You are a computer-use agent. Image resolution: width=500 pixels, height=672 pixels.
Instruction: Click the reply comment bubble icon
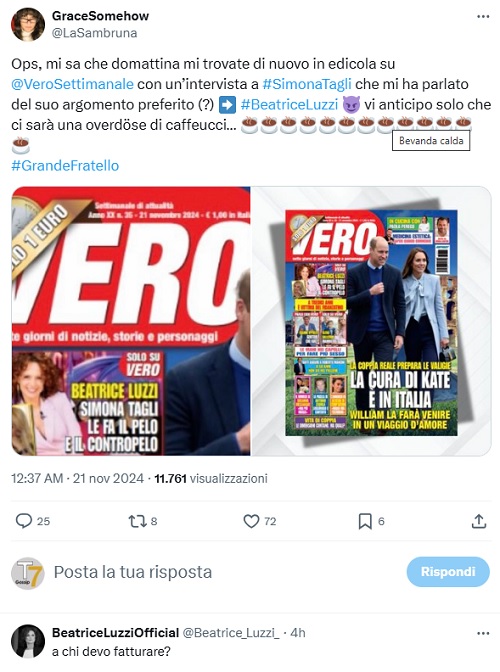click(24, 521)
